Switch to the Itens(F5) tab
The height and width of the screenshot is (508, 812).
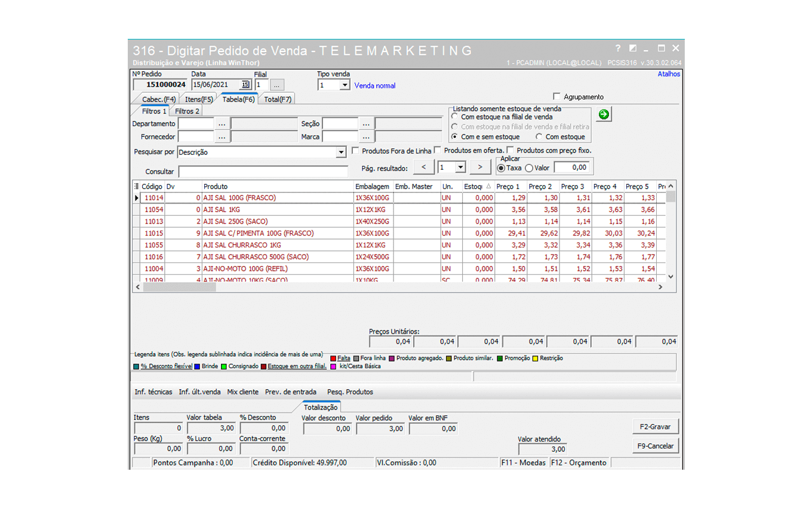pyautogui.click(x=199, y=99)
